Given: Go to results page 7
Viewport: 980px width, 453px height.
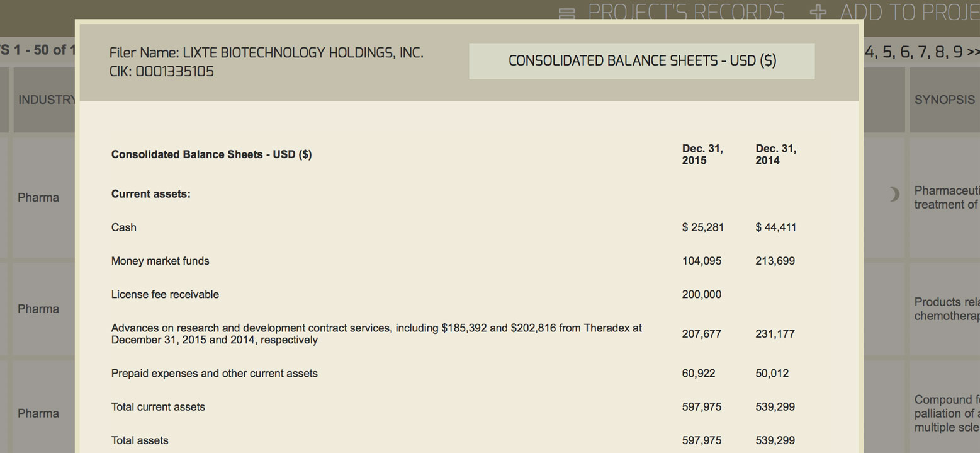Looking at the screenshot, I should point(923,52).
